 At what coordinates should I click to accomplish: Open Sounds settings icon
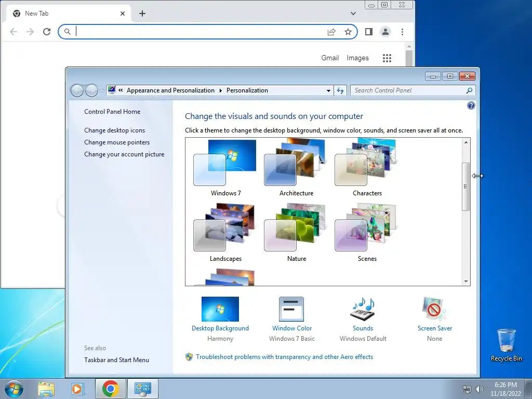coord(363,309)
